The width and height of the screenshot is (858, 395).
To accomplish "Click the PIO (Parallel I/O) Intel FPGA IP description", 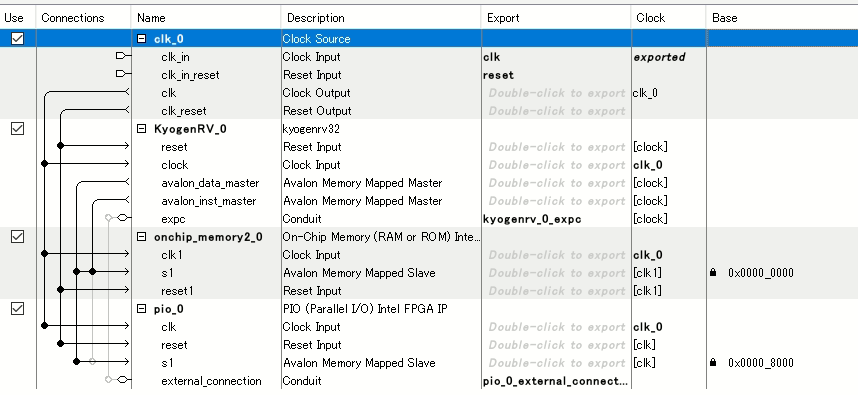I will (365, 309).
